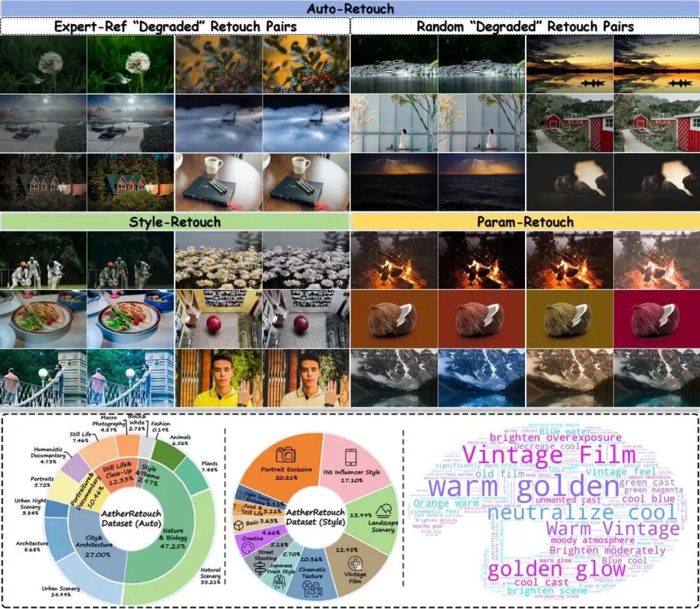Click the movie camera icon under Cinematic Texture

pos(312,588)
